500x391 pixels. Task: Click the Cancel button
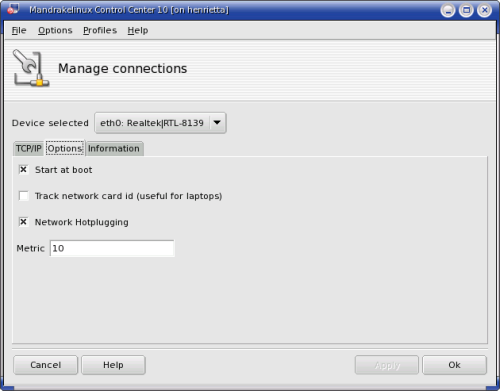pyautogui.click(x=46, y=365)
